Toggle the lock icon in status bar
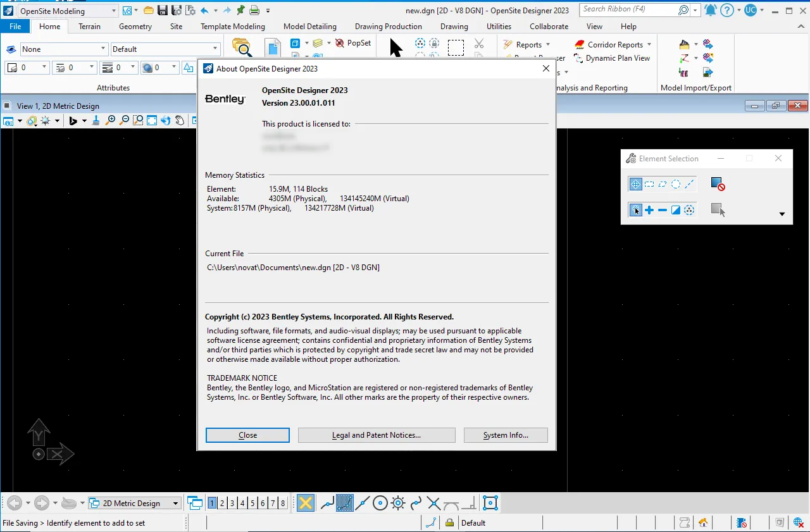 coord(449,523)
